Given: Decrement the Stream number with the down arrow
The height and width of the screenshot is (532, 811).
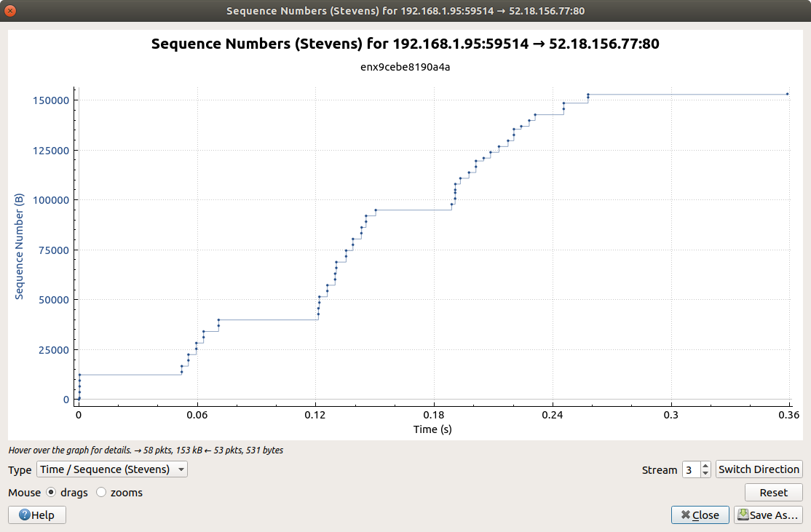Looking at the screenshot, I should tap(705, 474).
